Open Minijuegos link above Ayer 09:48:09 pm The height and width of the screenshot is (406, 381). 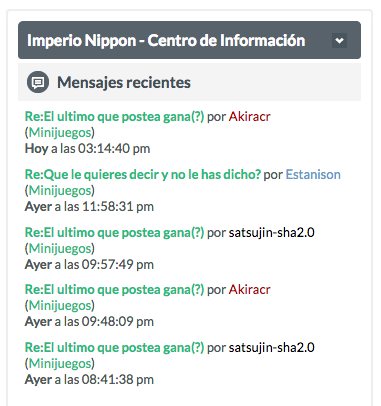(x=60, y=306)
